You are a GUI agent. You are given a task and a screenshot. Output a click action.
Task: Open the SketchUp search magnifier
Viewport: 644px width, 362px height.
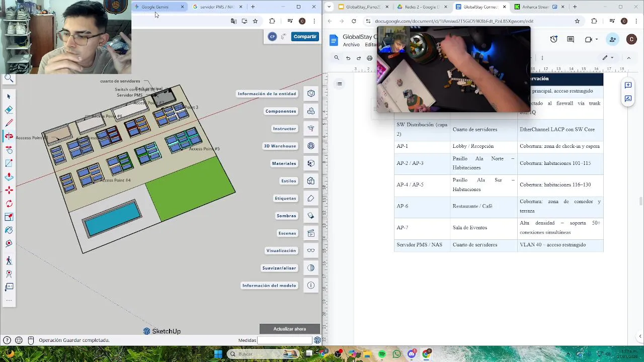9,78
